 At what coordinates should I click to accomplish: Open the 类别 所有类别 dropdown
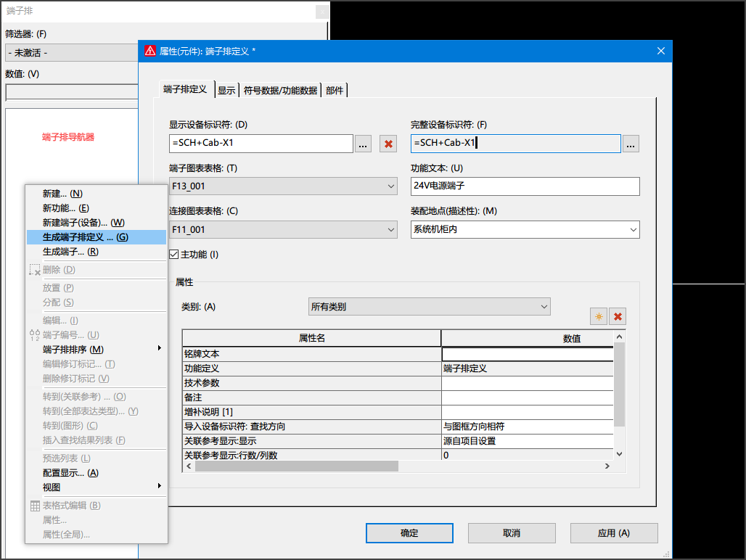(544, 307)
